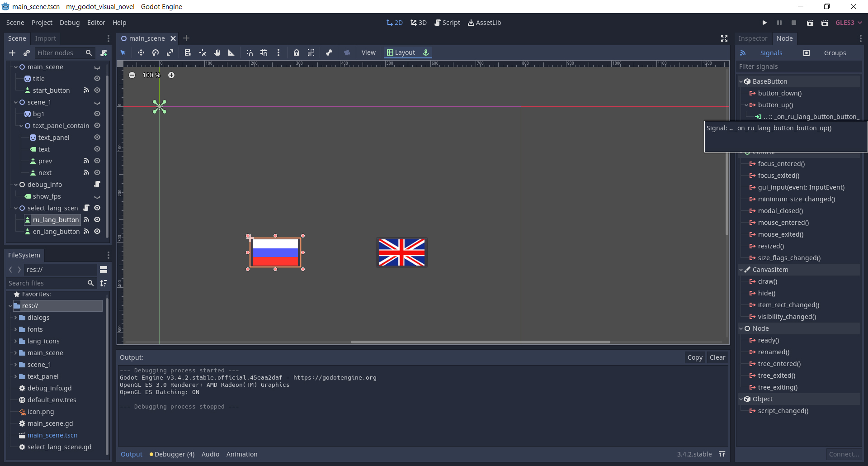Screen dimensions: 868x466
Task: Collapse the scene_1 node in Scene tree
Action: (16, 102)
